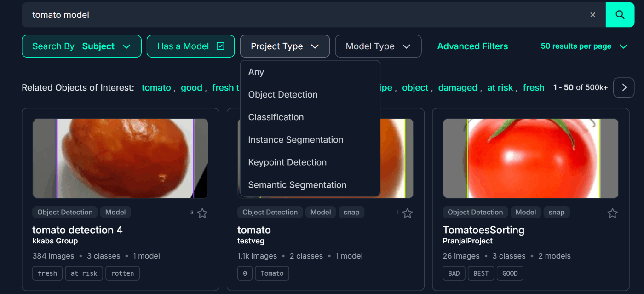Select Keypoint Detection option

[x=287, y=162]
